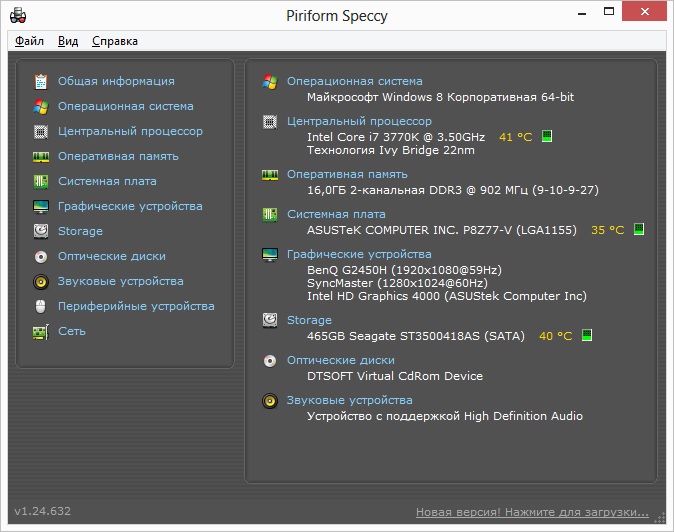The image size is (674, 532).
Task: Click the motherboard icon beside Системная плата in sidebar
Action: pos(41,181)
